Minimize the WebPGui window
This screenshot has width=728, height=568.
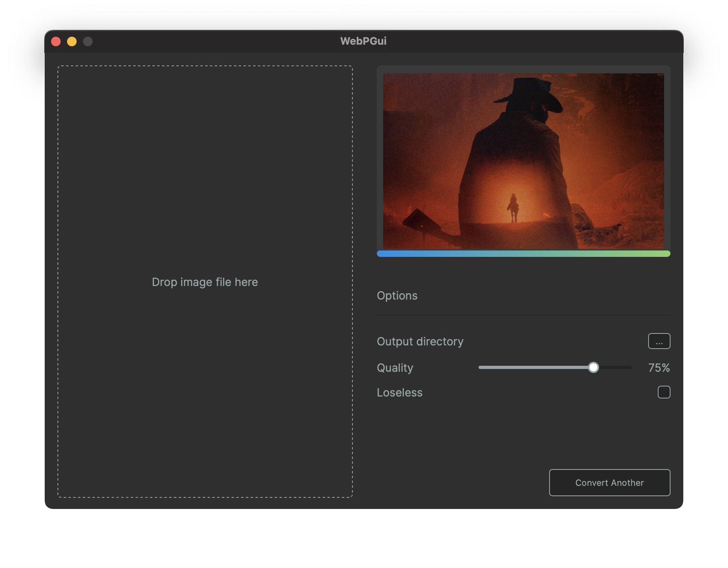(72, 41)
